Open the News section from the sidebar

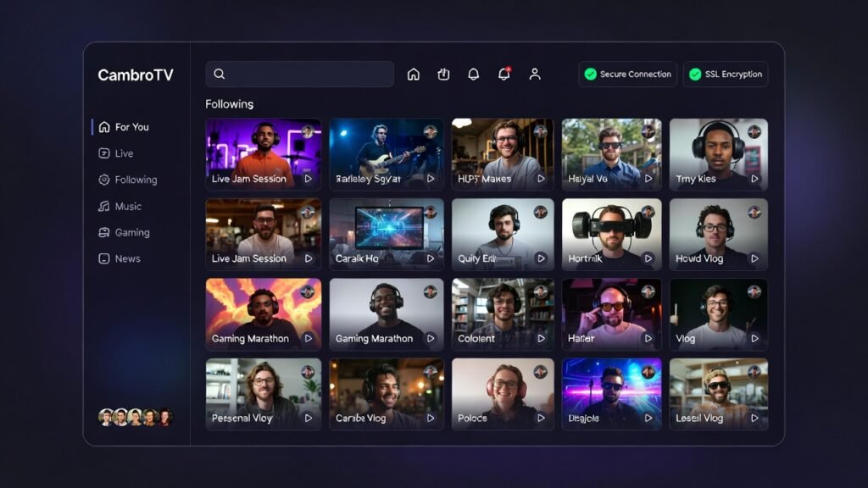click(x=129, y=258)
